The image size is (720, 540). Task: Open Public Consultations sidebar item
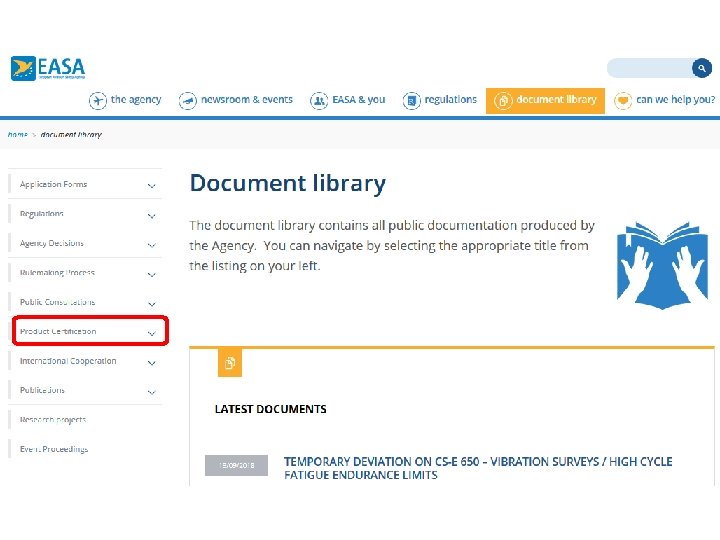[x=57, y=302]
